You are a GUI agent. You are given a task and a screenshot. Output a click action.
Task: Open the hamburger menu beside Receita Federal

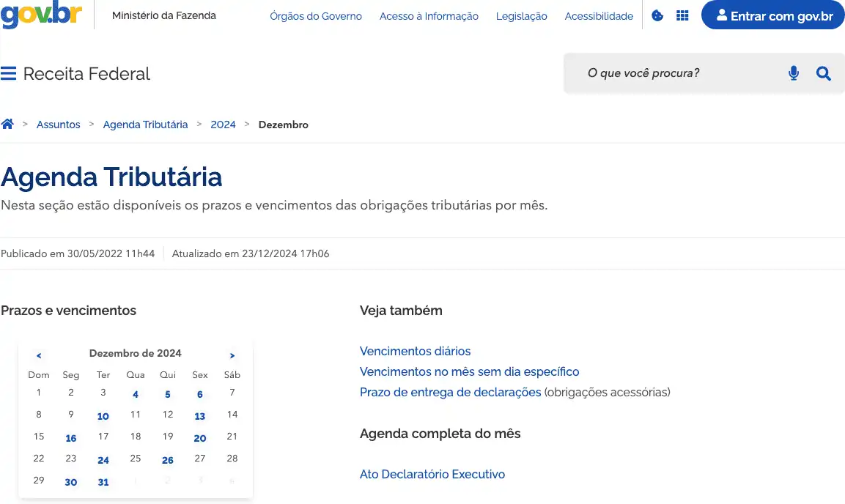click(9, 73)
